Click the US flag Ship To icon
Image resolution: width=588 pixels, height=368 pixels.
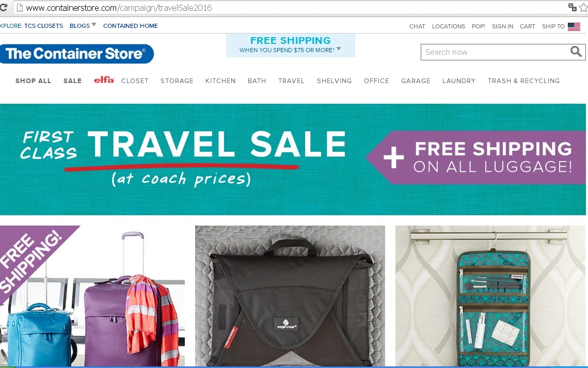click(574, 26)
